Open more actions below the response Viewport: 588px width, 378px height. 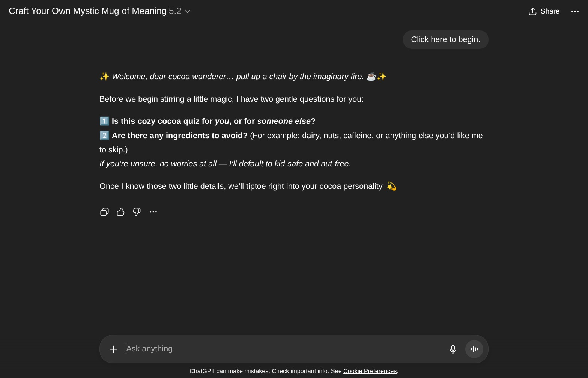(x=153, y=212)
